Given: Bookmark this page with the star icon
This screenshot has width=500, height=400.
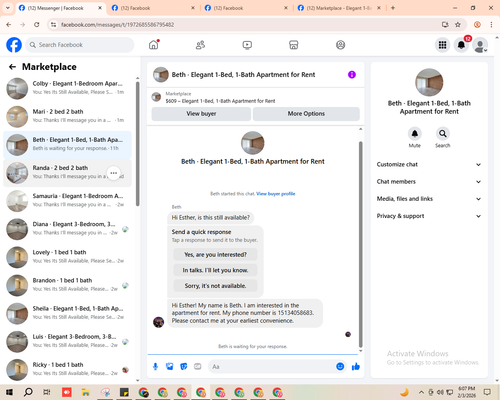Looking at the screenshot, I should click(x=458, y=25).
